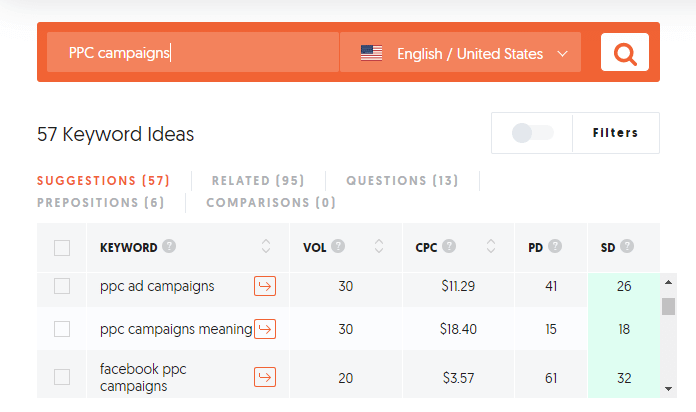The width and height of the screenshot is (696, 412).
Task: Open the export arrow for ppc campaigns meaning
Action: [265, 329]
